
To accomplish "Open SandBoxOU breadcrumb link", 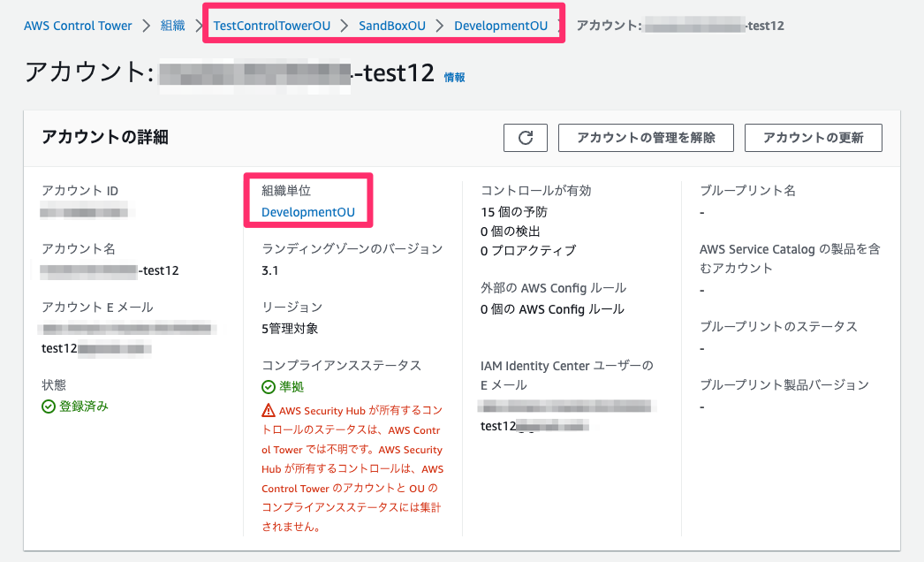I will pyautogui.click(x=392, y=26).
